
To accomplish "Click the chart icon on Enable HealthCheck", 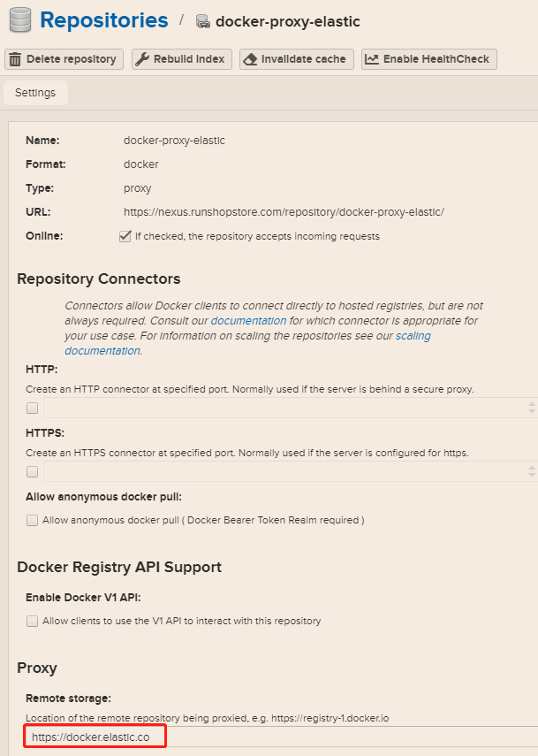I will (x=372, y=59).
